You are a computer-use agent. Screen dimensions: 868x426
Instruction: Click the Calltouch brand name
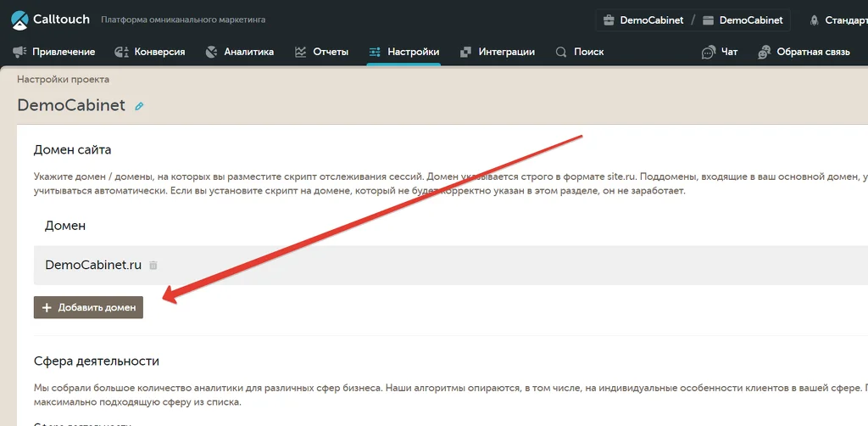tap(61, 20)
